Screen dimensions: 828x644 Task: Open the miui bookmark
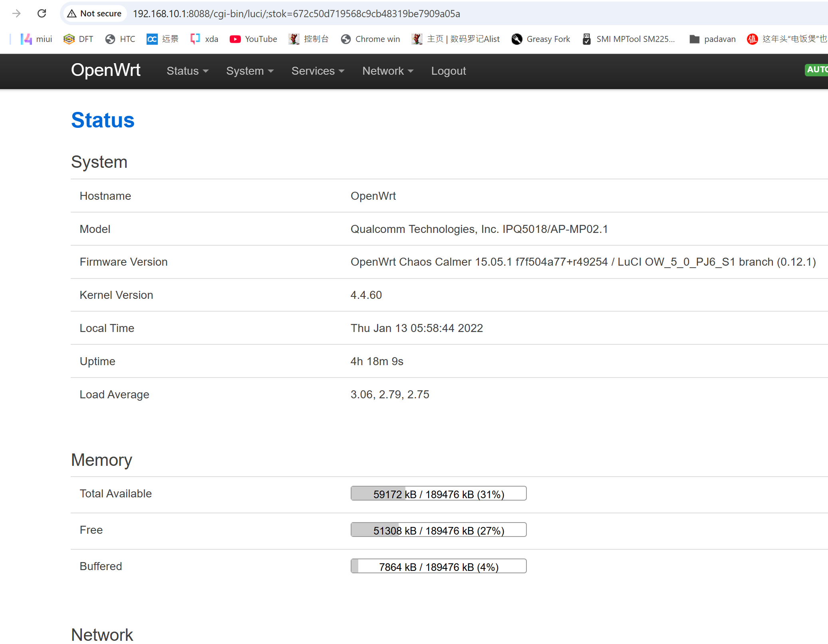pos(36,39)
